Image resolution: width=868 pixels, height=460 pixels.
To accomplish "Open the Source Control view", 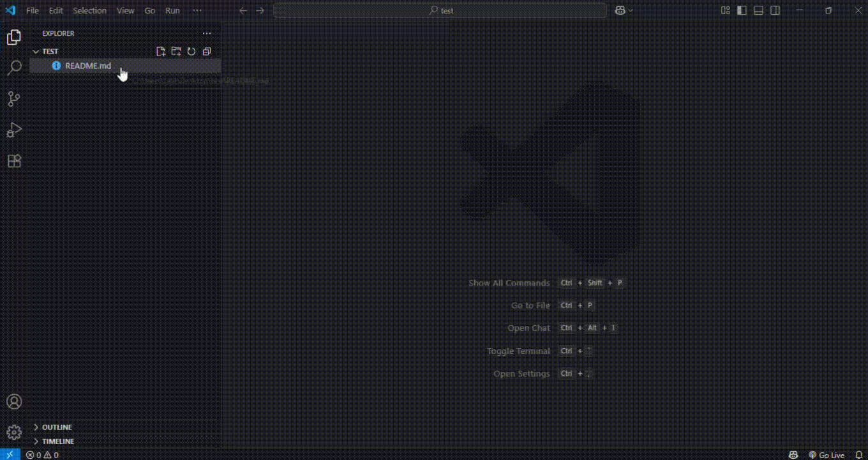I will [x=14, y=99].
